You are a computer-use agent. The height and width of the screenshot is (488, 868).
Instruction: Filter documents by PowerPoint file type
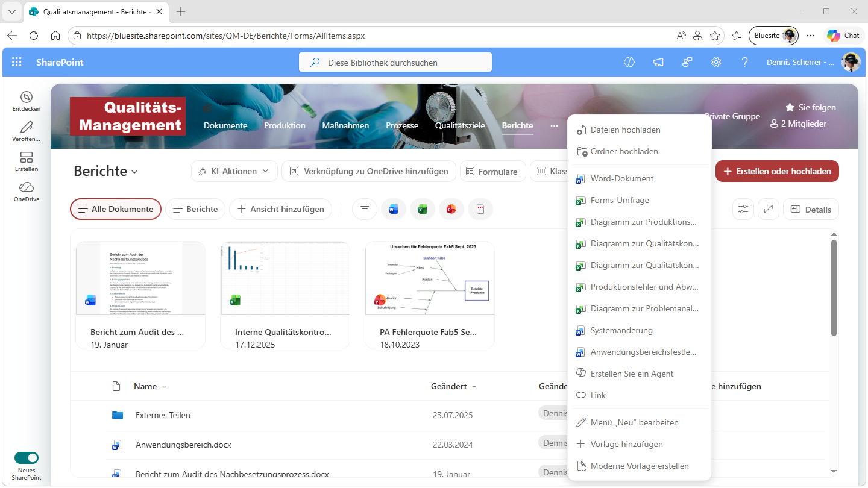[451, 209]
